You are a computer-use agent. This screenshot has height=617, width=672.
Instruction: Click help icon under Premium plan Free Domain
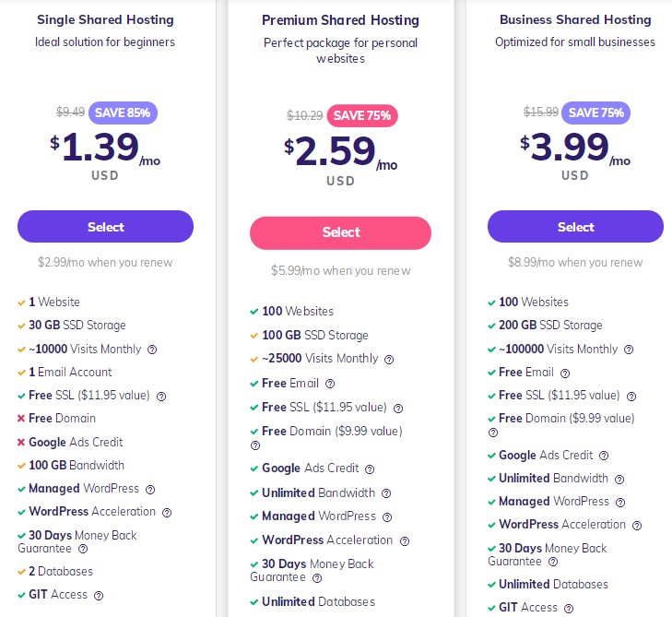(x=255, y=445)
